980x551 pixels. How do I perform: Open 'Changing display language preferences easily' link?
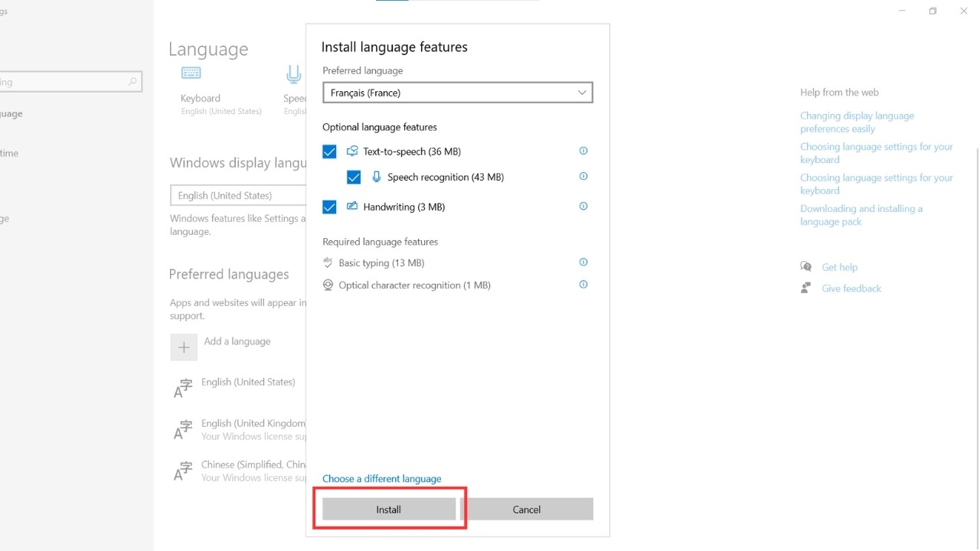[x=857, y=122]
